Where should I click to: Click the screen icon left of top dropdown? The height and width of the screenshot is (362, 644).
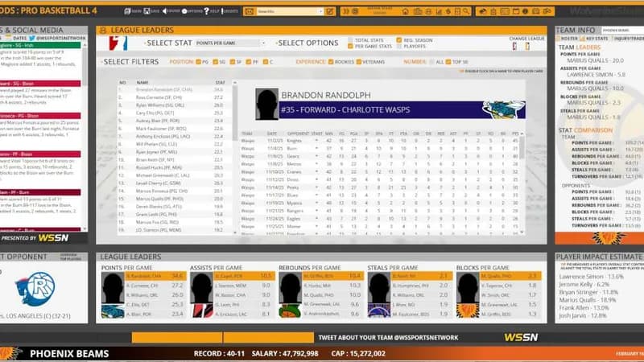[x=249, y=11]
